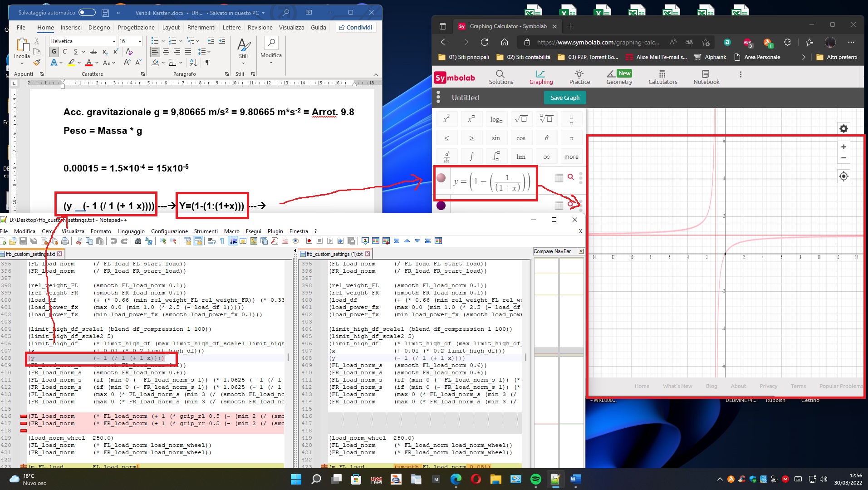Expand the highlight color dropdown arrow
Screen dimensions: 868x490
tap(79, 63)
